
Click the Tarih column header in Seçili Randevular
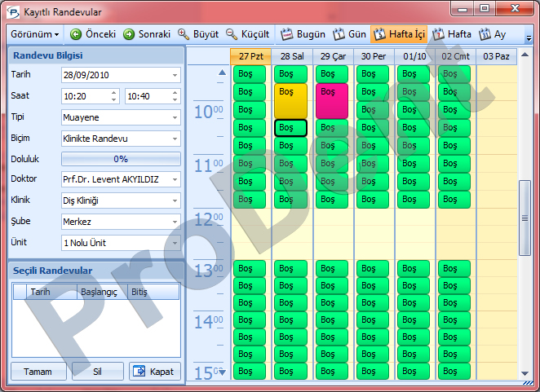pos(51,292)
